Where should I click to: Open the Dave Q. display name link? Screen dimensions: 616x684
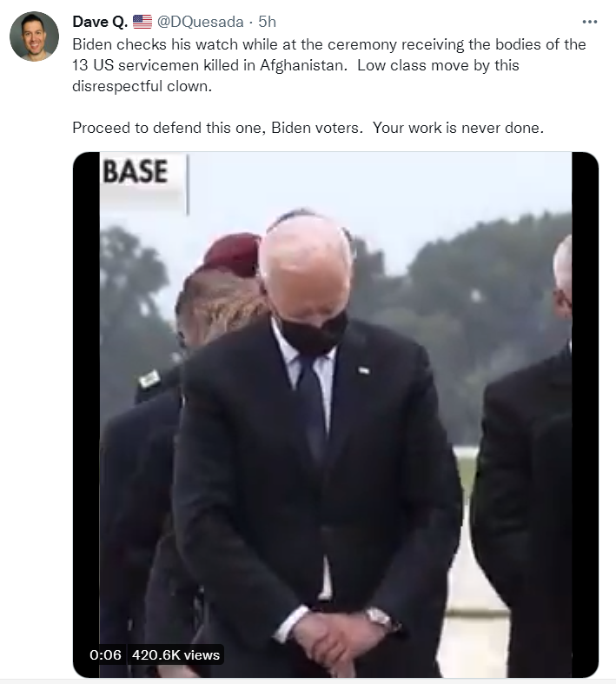(x=100, y=22)
